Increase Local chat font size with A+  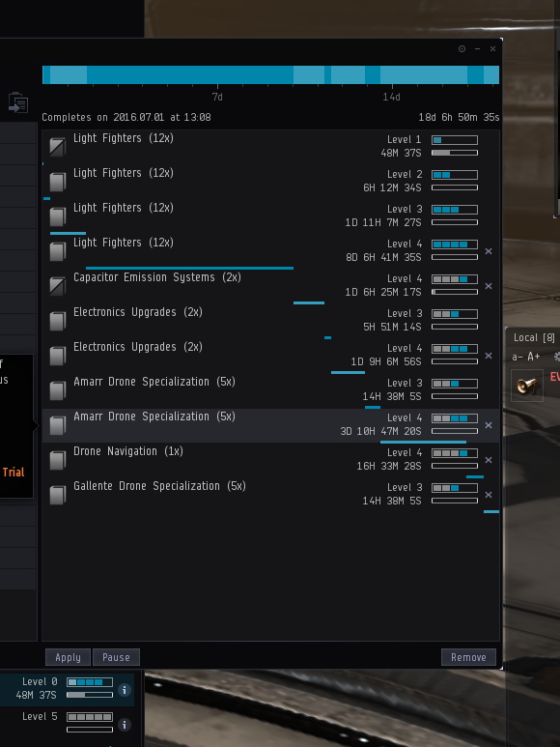533,357
